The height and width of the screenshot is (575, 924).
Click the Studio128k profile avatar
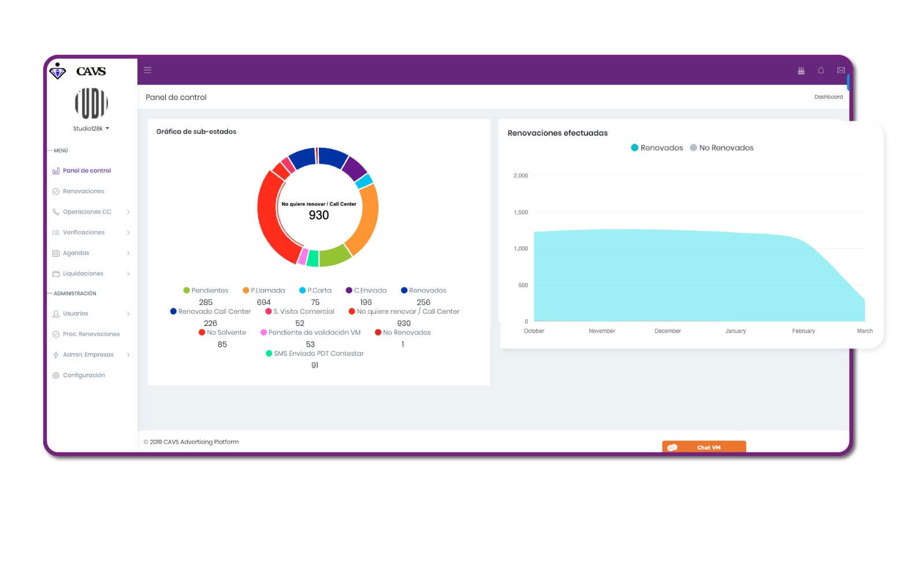pos(91,103)
